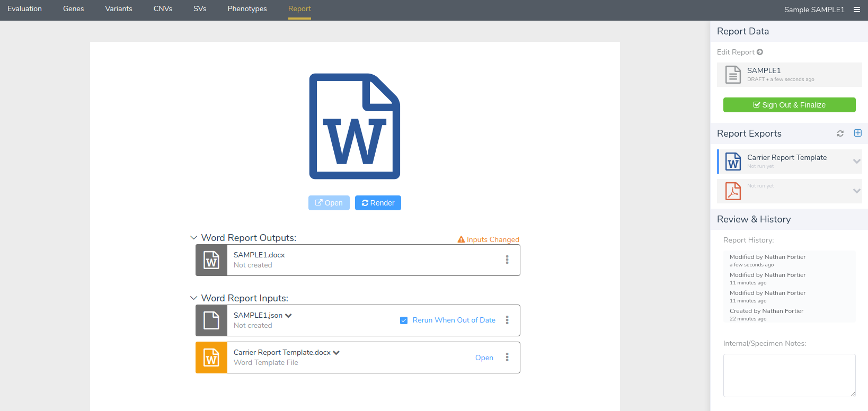Expand the Carrier Report Template export chevron
Viewport: 868px width, 411px height.
(x=856, y=161)
